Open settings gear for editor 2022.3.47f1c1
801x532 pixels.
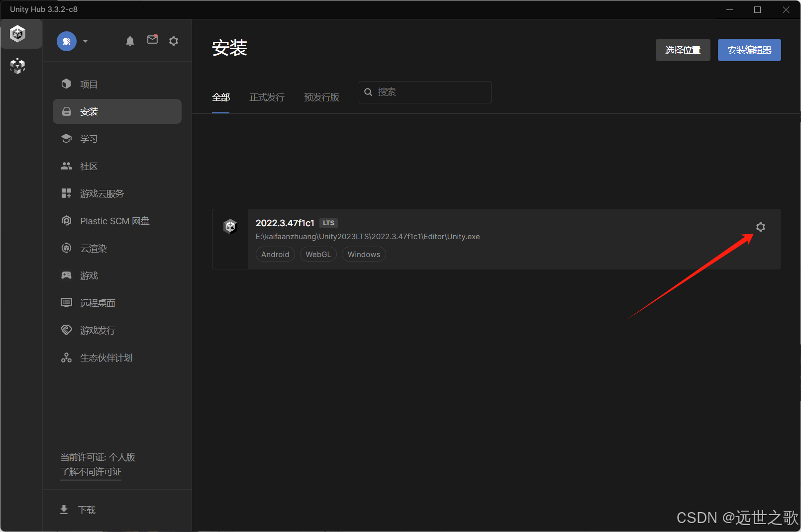click(760, 227)
